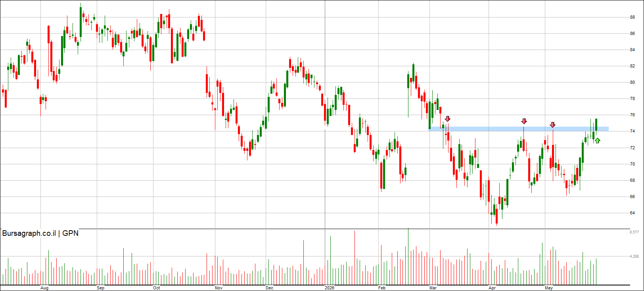Click the Mar label on the time axis
The width and height of the screenshot is (644, 291).
433,288
